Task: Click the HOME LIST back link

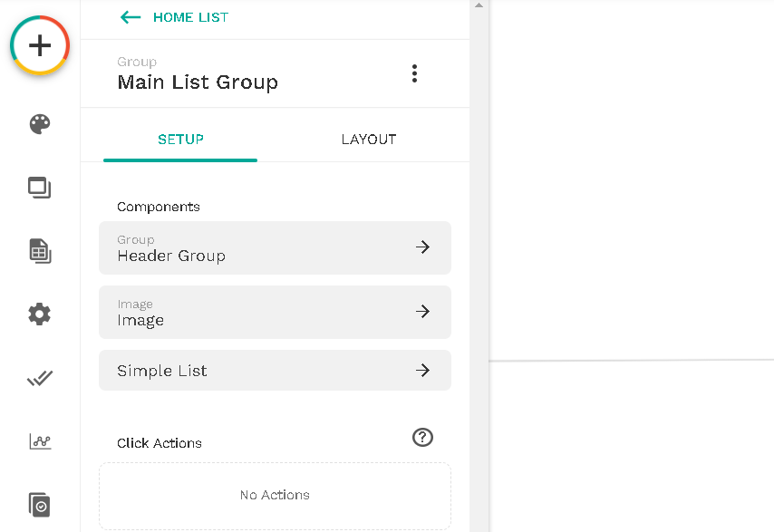Action: pyautogui.click(x=190, y=17)
